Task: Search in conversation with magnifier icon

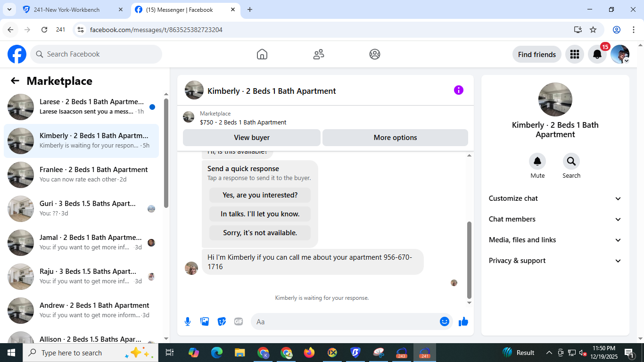Action: pyautogui.click(x=571, y=162)
